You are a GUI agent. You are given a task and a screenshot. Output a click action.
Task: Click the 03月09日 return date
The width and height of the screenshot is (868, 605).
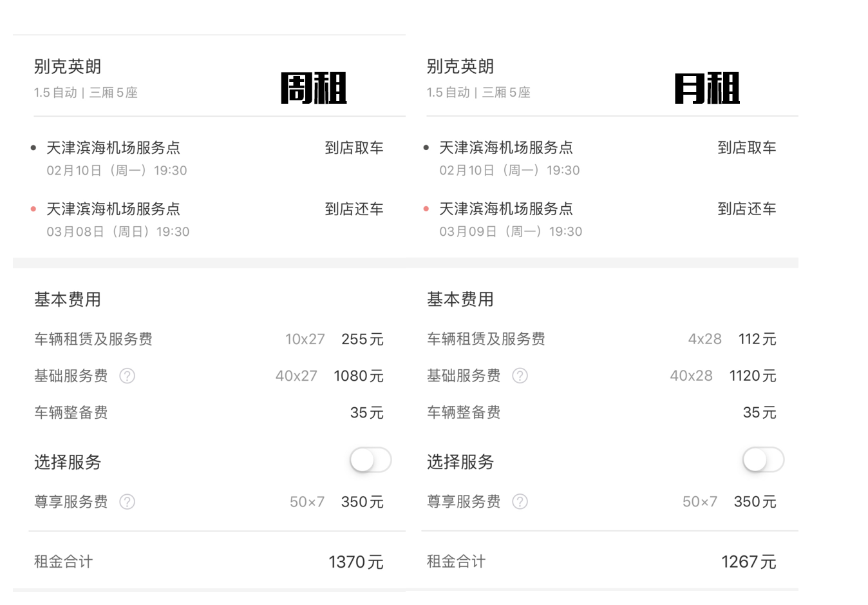(511, 231)
